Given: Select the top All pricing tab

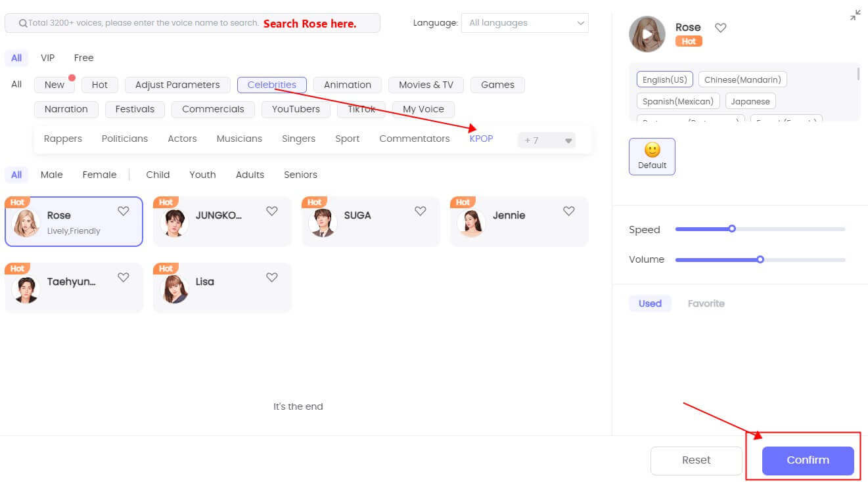Looking at the screenshot, I should coord(16,58).
